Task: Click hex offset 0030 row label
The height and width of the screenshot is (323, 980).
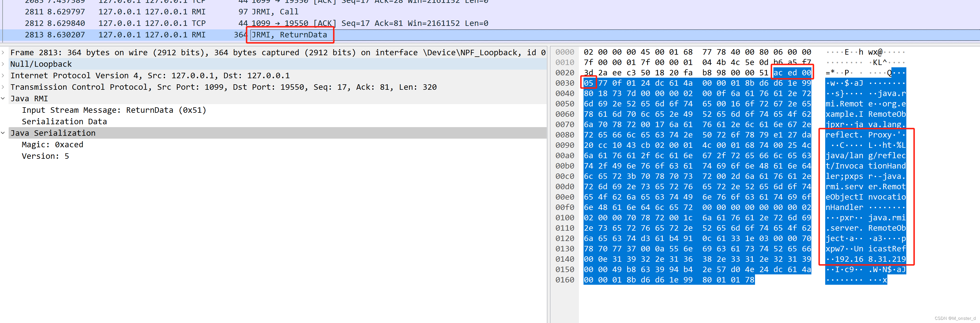Action: click(x=565, y=83)
